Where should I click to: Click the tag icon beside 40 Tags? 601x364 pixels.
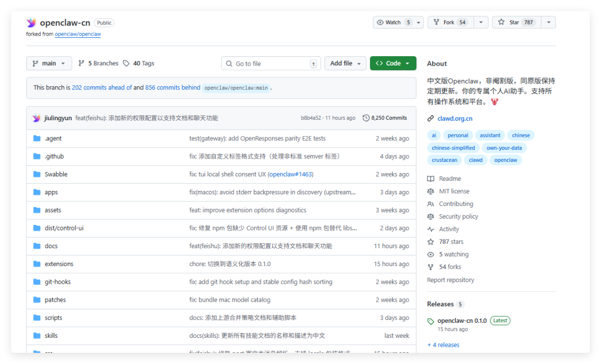click(126, 63)
